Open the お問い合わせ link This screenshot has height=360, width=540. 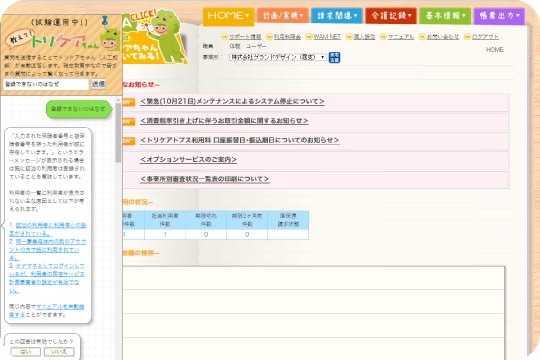(x=443, y=37)
